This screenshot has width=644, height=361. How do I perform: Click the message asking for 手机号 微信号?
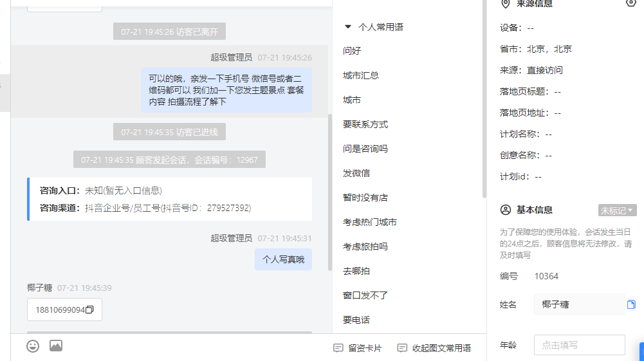[226, 90]
